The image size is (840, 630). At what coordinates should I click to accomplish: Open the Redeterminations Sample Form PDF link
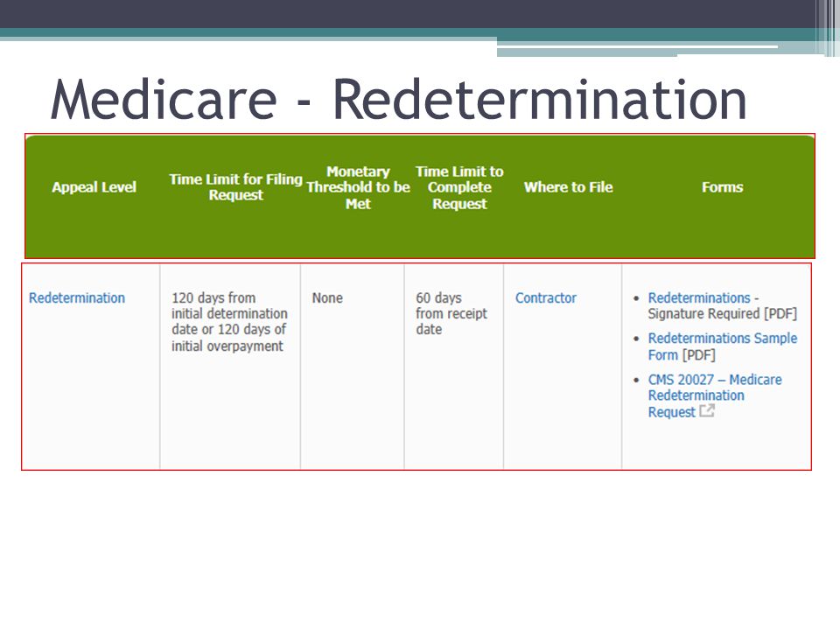pos(722,346)
